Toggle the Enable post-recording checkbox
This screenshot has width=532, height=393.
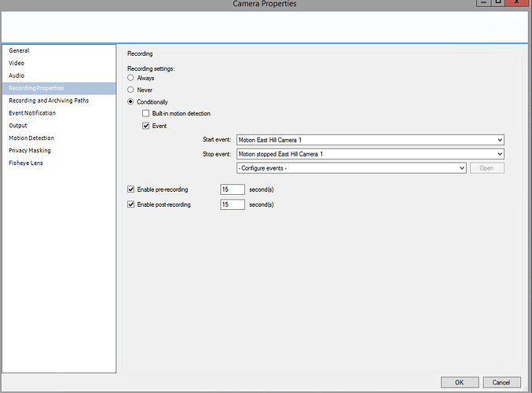(x=131, y=204)
